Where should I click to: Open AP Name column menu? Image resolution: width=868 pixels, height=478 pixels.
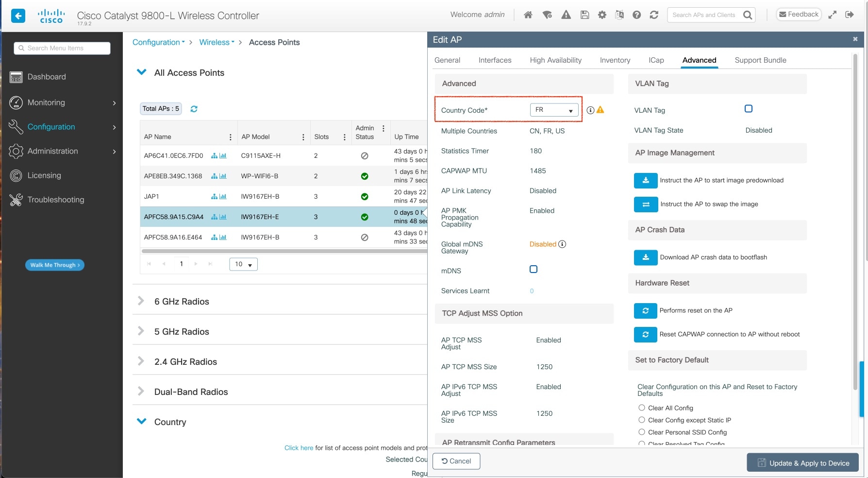[x=231, y=137]
